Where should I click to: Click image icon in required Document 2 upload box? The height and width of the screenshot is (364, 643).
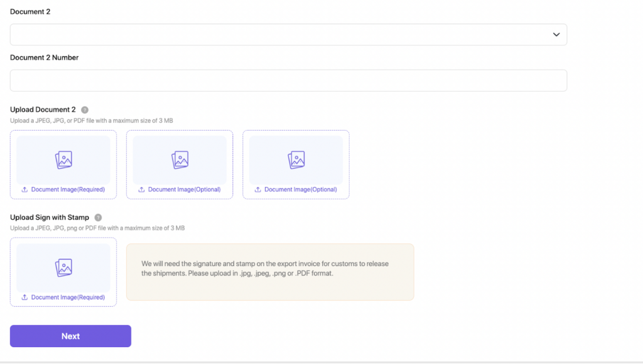point(63,160)
